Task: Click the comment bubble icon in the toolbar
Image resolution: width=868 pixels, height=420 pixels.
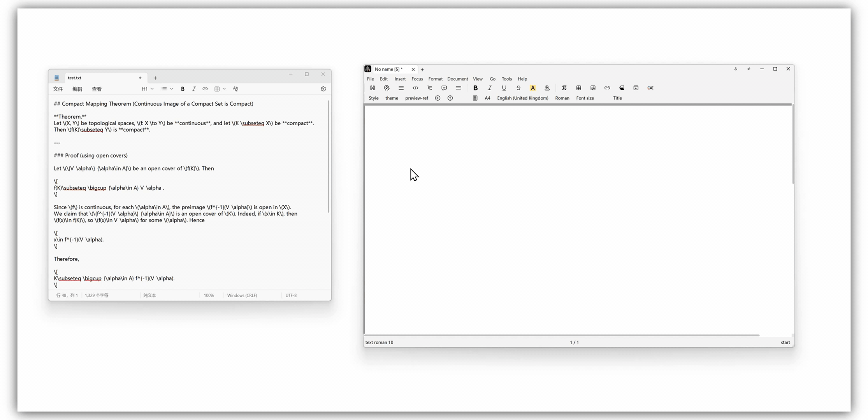Action: [444, 88]
